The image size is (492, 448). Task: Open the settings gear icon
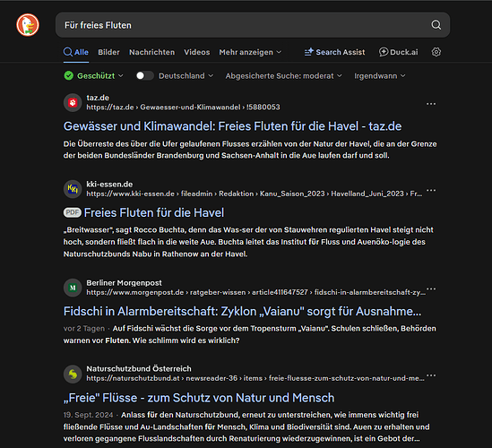[x=436, y=52]
